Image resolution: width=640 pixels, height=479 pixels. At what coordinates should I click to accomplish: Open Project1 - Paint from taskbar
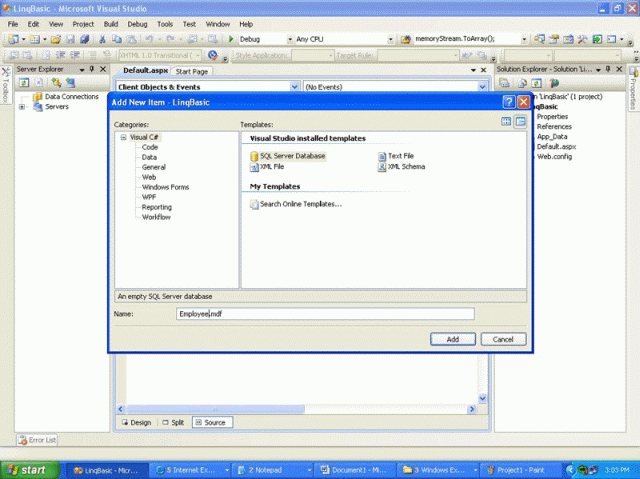[519, 470]
